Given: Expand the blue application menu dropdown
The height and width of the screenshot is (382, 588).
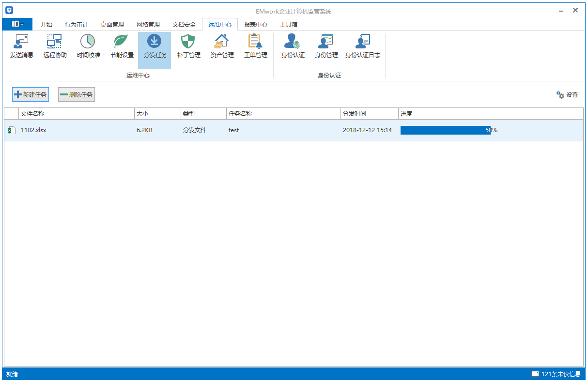Looking at the screenshot, I should coord(17,24).
